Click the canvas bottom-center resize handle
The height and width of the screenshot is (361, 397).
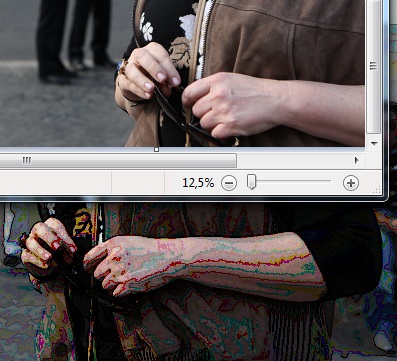point(156,150)
